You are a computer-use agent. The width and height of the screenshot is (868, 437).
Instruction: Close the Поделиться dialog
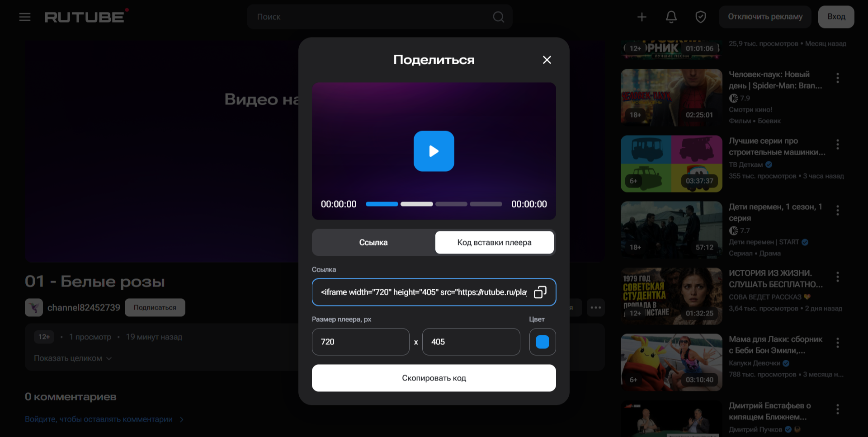pyautogui.click(x=547, y=60)
